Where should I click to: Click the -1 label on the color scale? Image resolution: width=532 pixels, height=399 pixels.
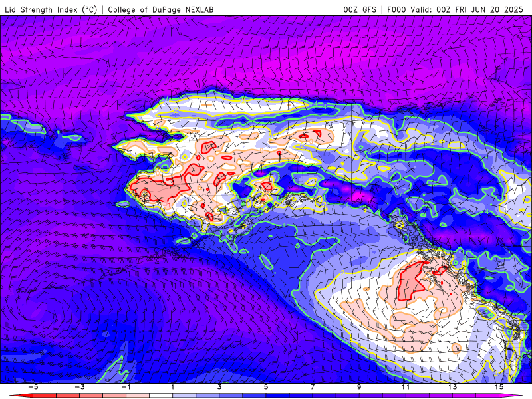tap(126, 387)
